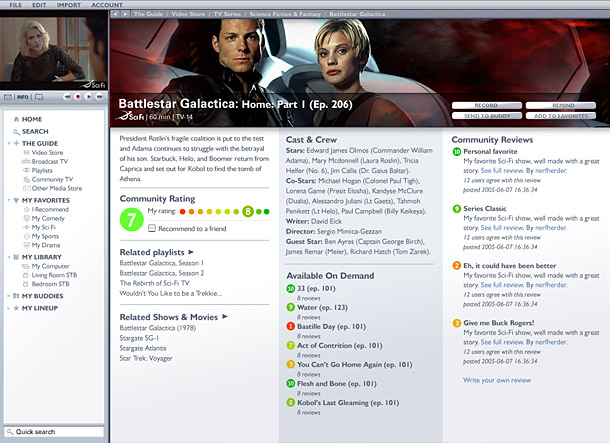Expand the My Lineup section arrow

click(x=9, y=308)
